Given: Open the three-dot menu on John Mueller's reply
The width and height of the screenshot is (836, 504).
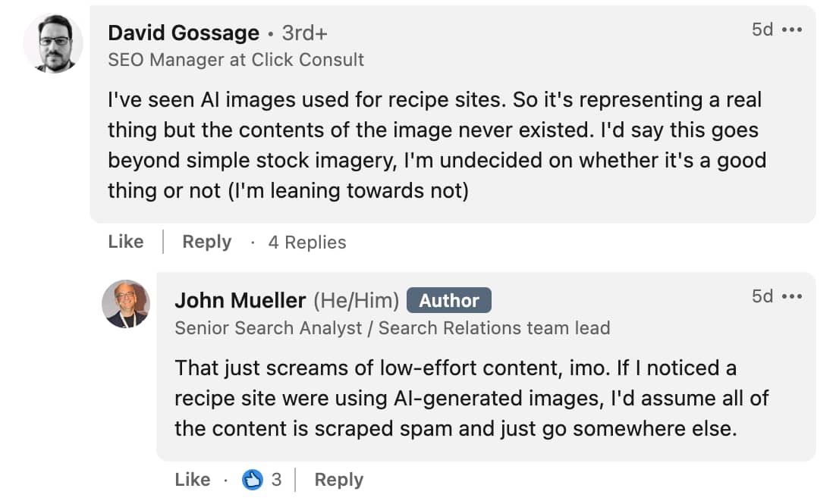Looking at the screenshot, I should tap(792, 297).
